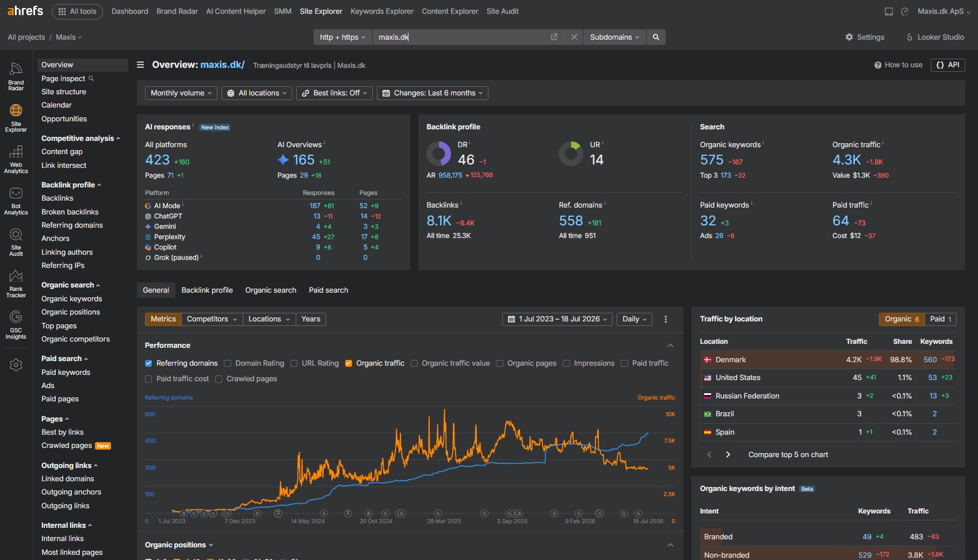Screen dimensions: 978x560
Task: Open Bot Analytics sidebar icon
Action: tap(16, 201)
